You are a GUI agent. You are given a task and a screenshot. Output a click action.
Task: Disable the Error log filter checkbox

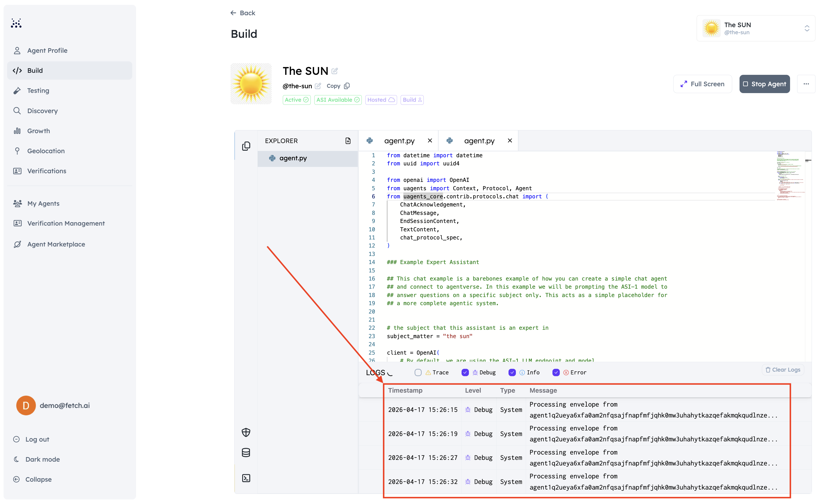click(556, 372)
